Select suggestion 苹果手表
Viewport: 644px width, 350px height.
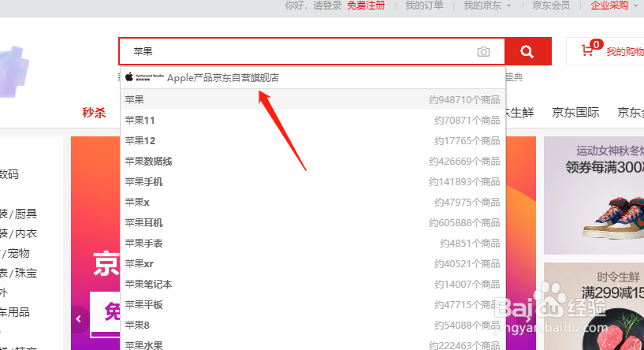pos(313,244)
